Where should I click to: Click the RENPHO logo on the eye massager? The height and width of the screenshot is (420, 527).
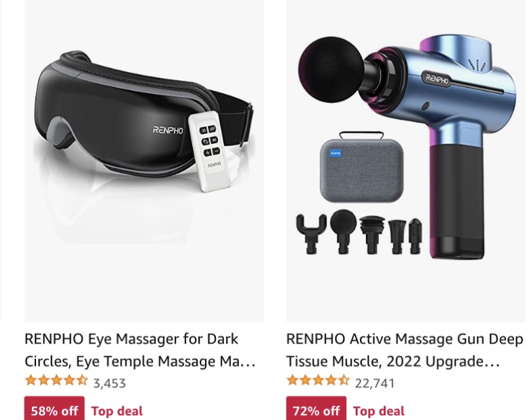168,130
